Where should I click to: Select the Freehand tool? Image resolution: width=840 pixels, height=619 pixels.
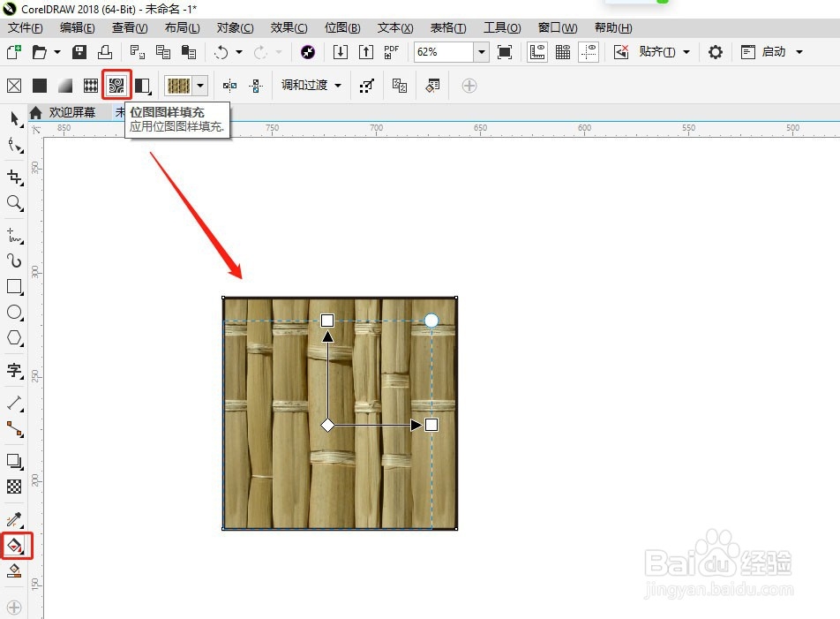pyautogui.click(x=15, y=236)
